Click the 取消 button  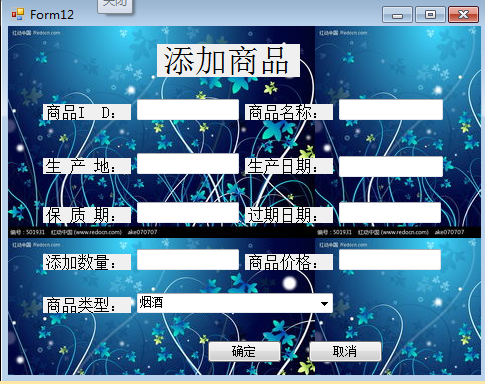click(x=345, y=351)
